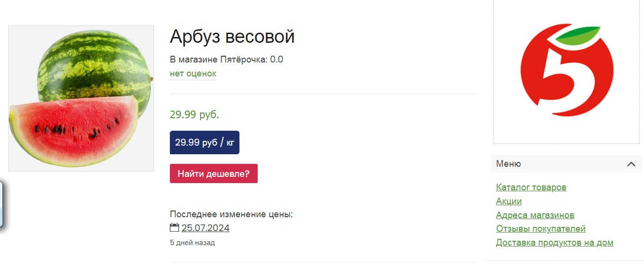The width and height of the screenshot is (644, 272).
Task: Click the calendar icon beside the date
Action: point(174,228)
